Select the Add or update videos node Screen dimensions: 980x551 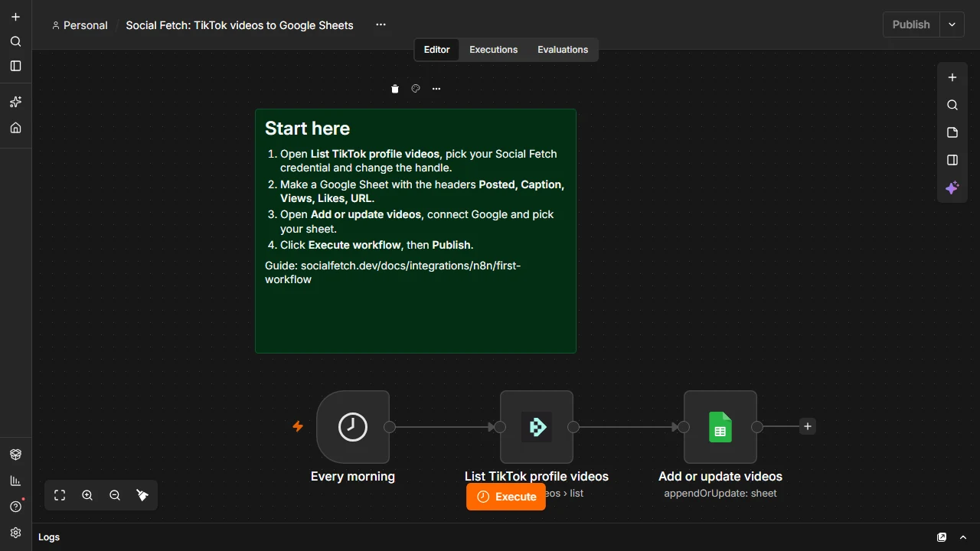coord(720,427)
